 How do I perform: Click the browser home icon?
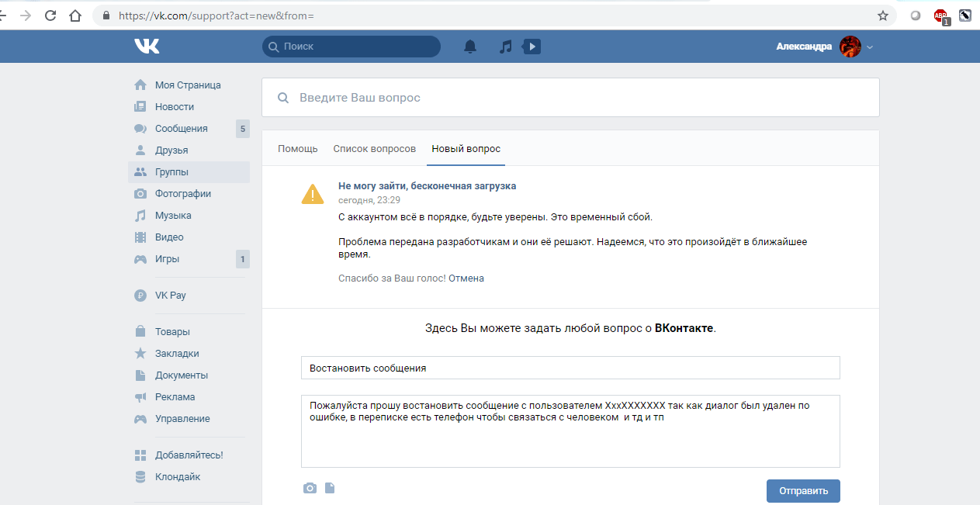75,16
